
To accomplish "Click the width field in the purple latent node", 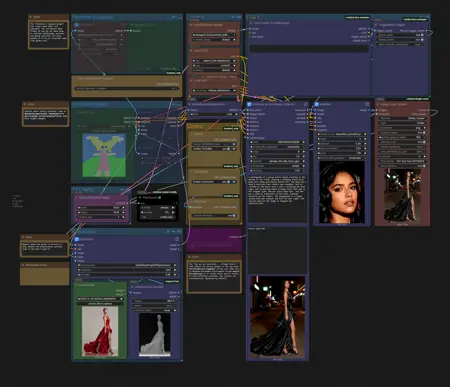I will click(x=101, y=208).
